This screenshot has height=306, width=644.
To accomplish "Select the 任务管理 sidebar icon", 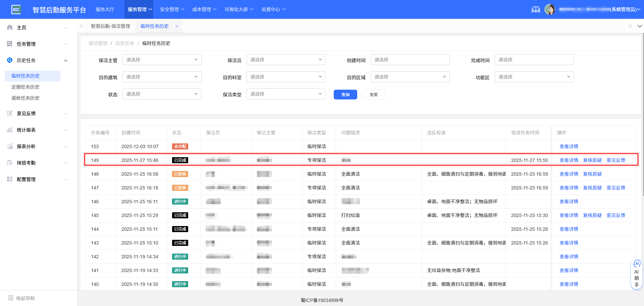I will click(x=9, y=44).
